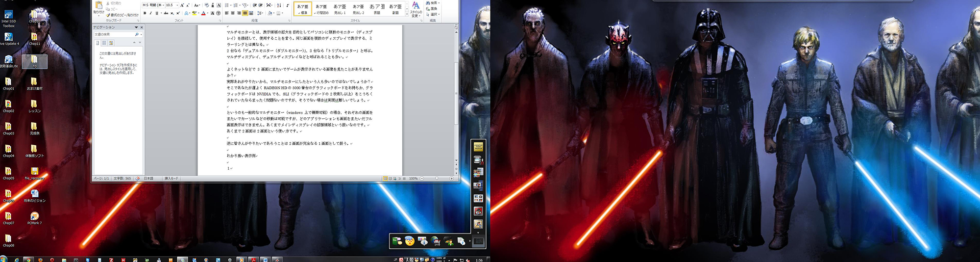Open the Change Styles (スタイルの変更) menu
The image size is (980, 262).
click(416, 9)
